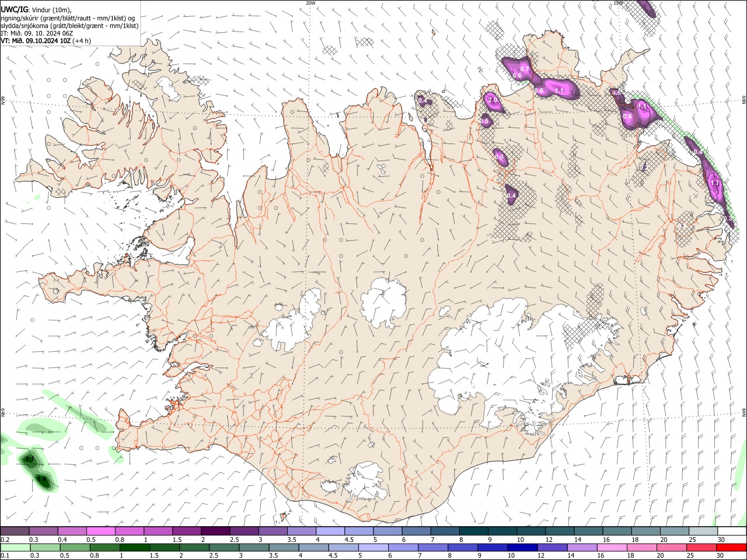Click the rigning/skúrir legend description line

(x=68, y=18)
